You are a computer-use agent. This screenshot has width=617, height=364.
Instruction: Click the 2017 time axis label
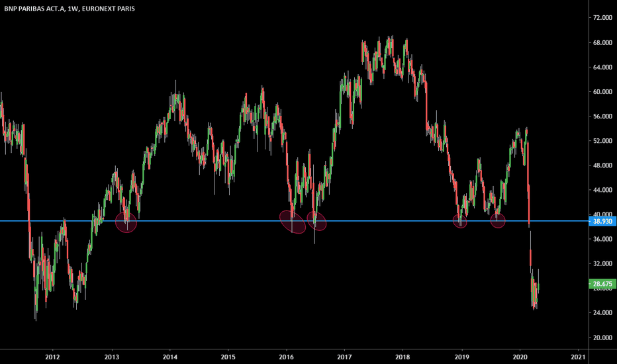344,357
